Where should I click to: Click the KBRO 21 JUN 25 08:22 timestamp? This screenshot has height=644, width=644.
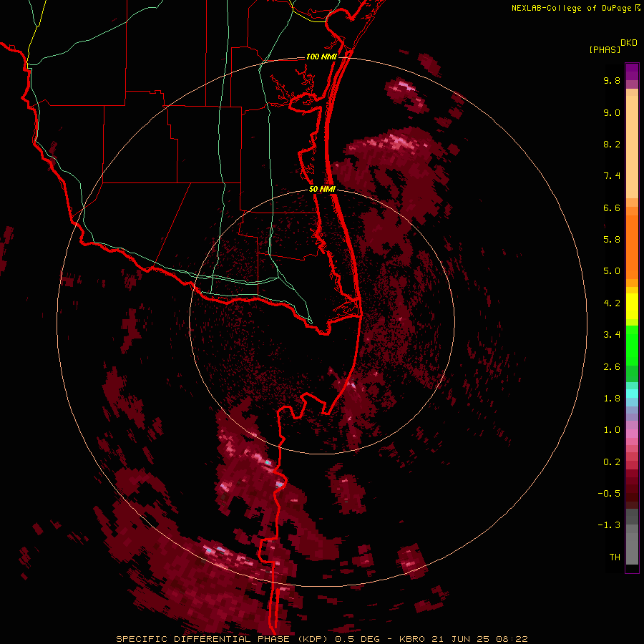pyautogui.click(x=464, y=639)
